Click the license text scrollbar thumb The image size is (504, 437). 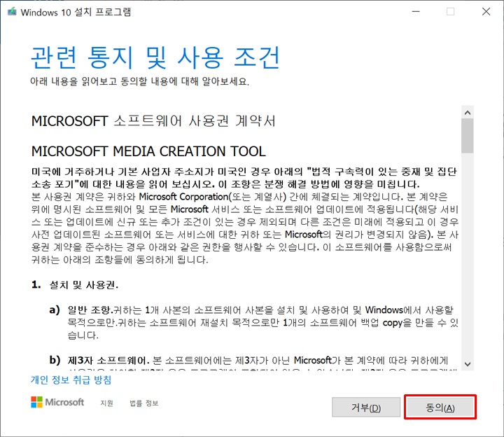[x=468, y=136]
